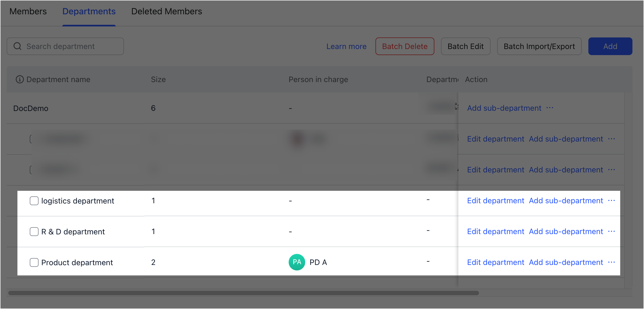This screenshot has width=644, height=309.
Task: Open more options for DocDemo row
Action: 550,108
